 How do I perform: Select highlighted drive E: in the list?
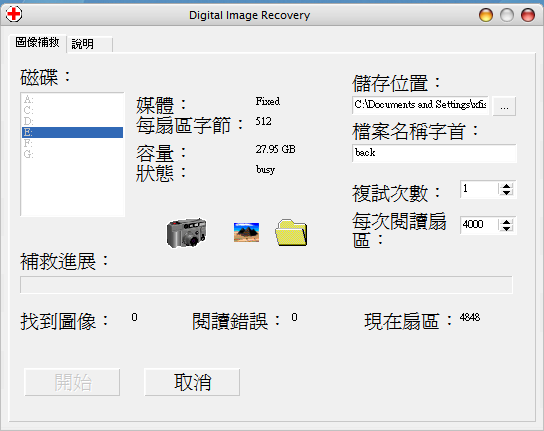point(72,132)
